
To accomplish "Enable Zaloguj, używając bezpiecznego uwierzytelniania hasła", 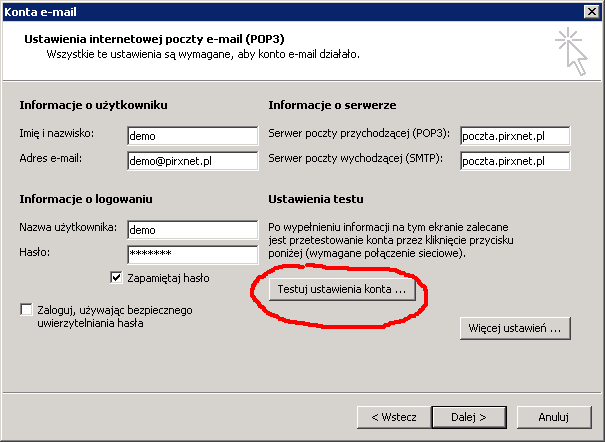I will (x=26, y=310).
